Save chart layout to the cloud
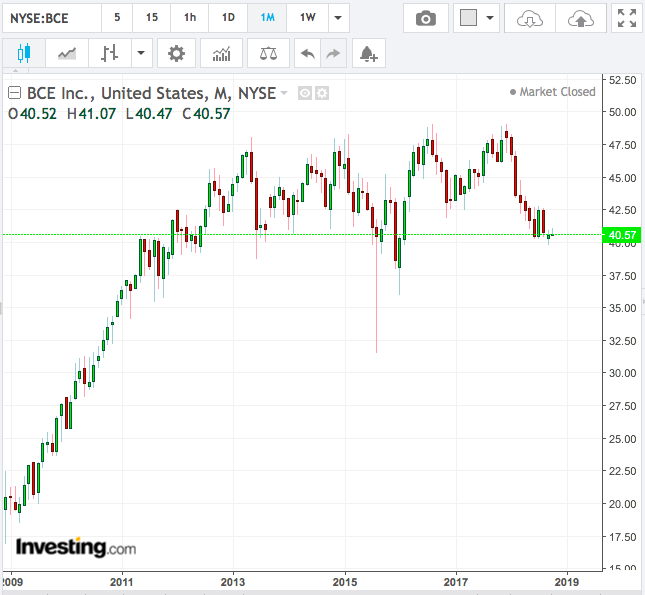This screenshot has height=595, width=645. [581, 18]
